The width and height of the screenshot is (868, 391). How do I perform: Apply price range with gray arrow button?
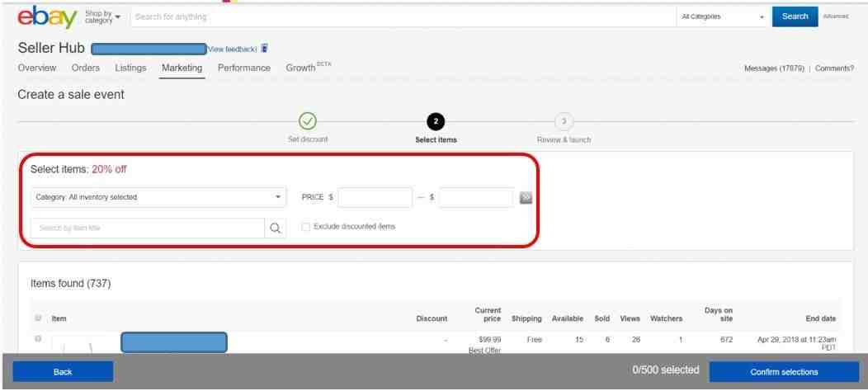pos(526,198)
